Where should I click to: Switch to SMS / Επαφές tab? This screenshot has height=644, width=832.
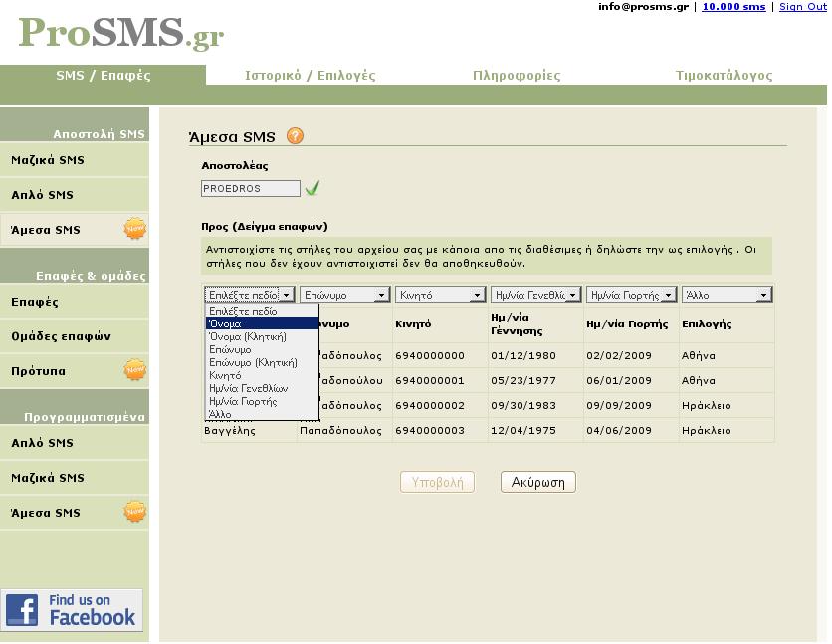pos(103,75)
